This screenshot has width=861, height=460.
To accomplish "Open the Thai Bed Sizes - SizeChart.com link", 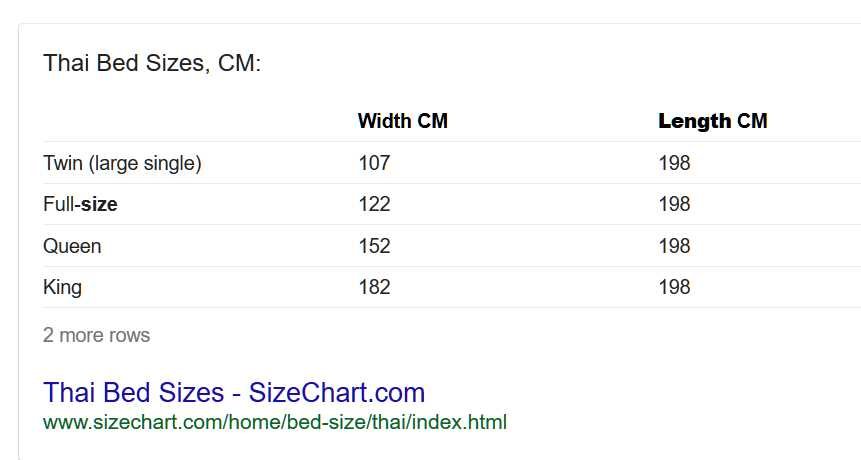I will tap(234, 392).
